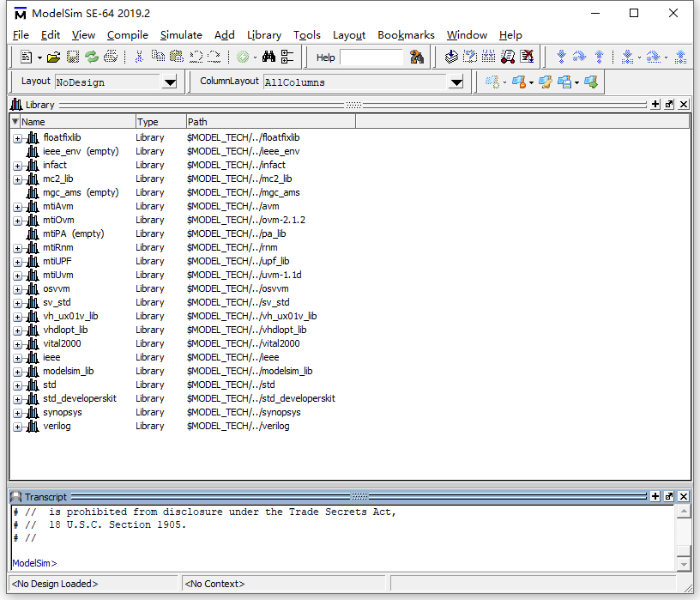Click the green Add to wave icon
Screen dimensions: 700x600
pos(243,57)
